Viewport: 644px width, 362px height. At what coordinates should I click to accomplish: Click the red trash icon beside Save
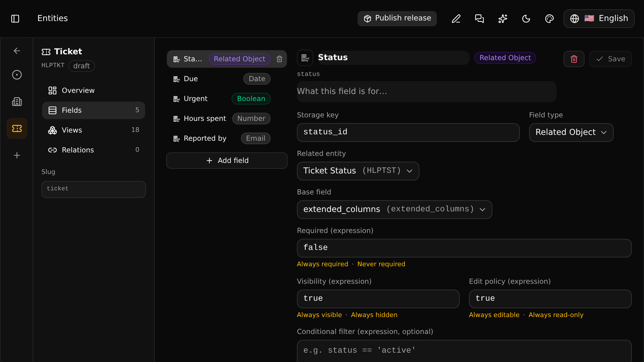[574, 59]
